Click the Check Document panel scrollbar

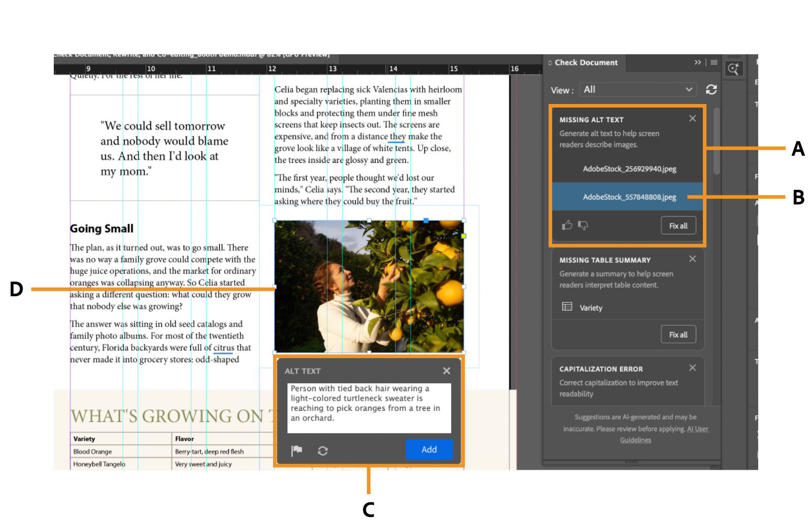tap(716, 141)
